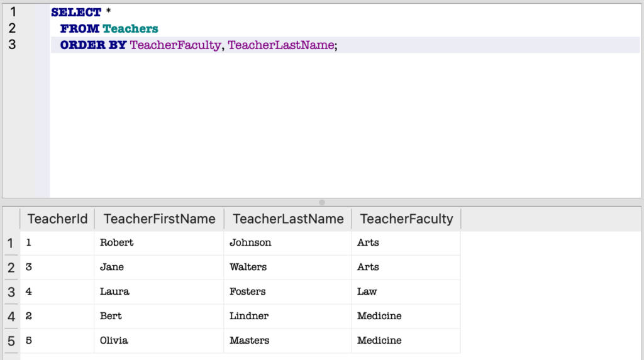Click the cell containing Robert
This screenshot has width=644, height=360.
point(117,243)
